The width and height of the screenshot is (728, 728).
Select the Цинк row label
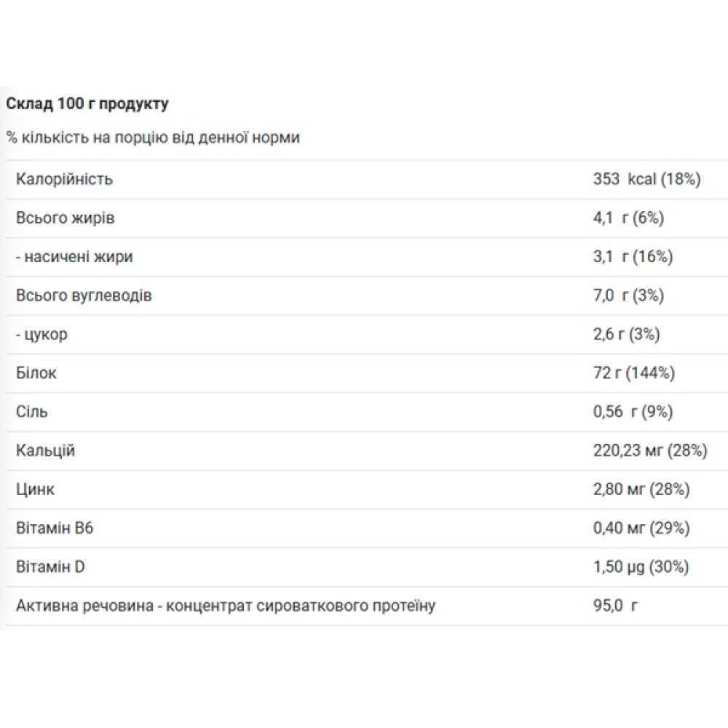coord(35,489)
